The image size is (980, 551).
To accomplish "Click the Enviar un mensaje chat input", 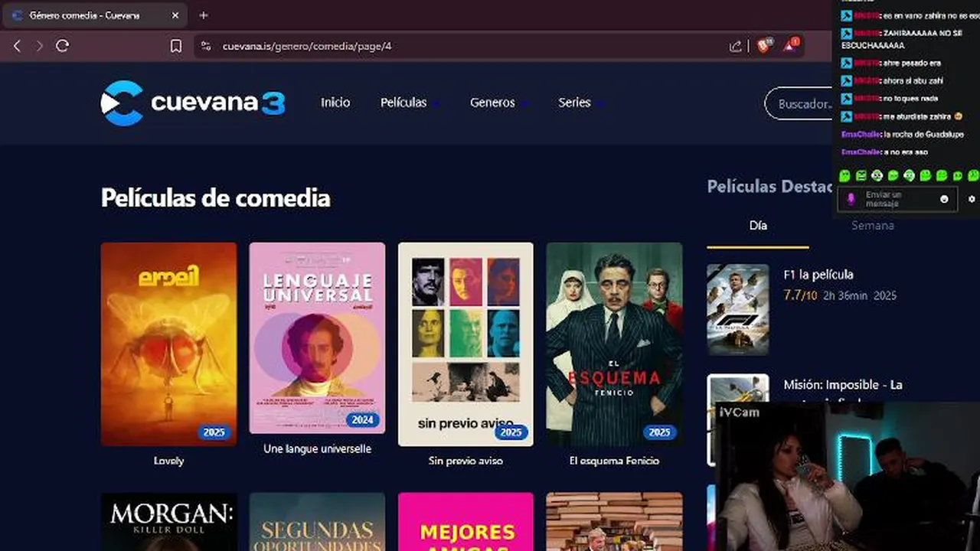I will click(896, 199).
